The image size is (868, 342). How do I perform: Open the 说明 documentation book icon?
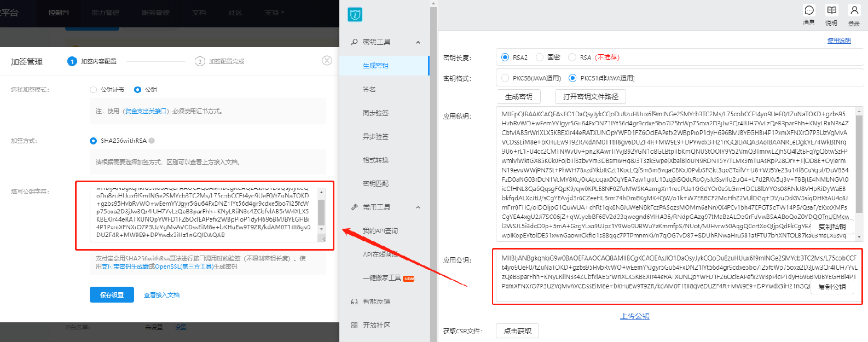832,10
